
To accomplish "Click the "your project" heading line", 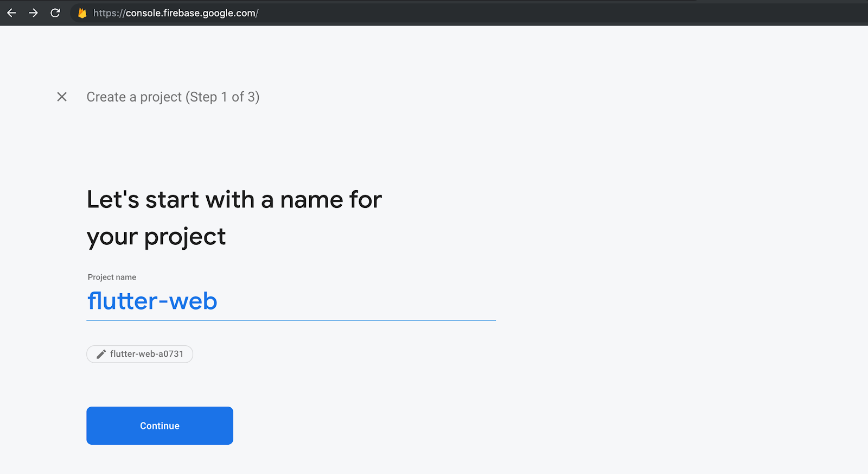I will [156, 237].
